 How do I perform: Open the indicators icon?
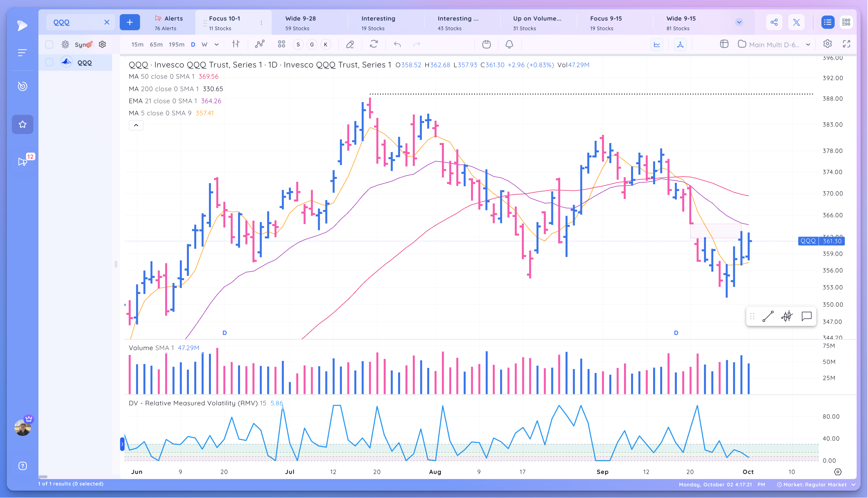[x=260, y=44]
